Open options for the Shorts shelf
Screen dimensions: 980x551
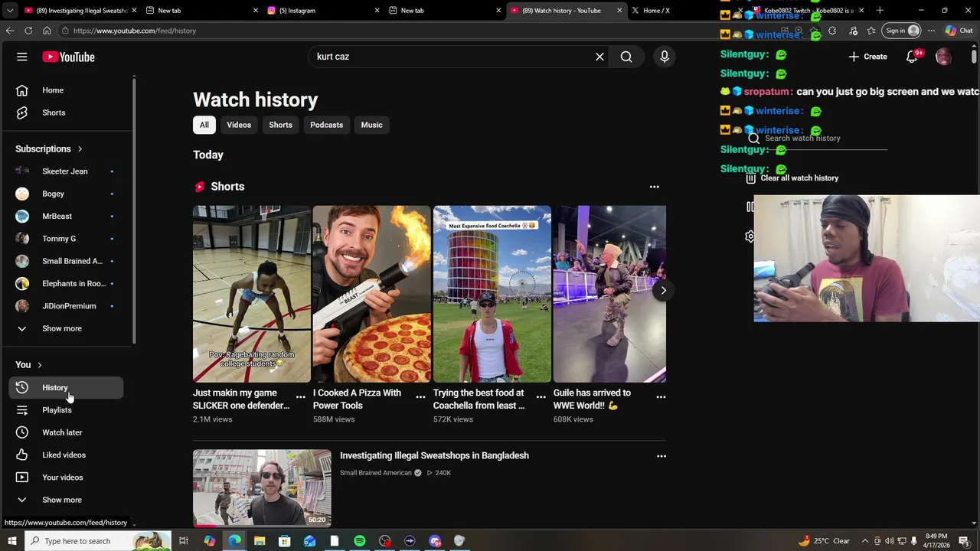(654, 187)
